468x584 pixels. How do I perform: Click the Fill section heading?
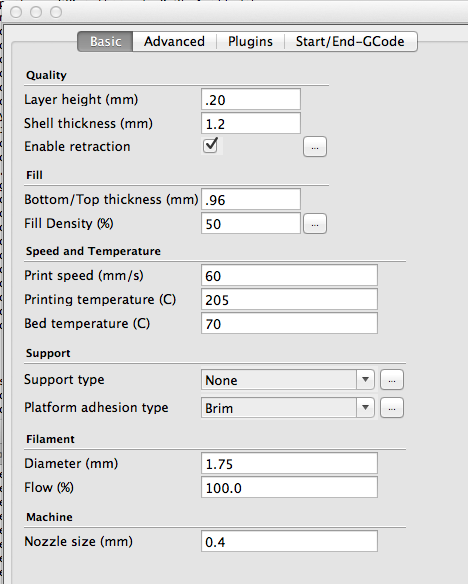pos(34,175)
